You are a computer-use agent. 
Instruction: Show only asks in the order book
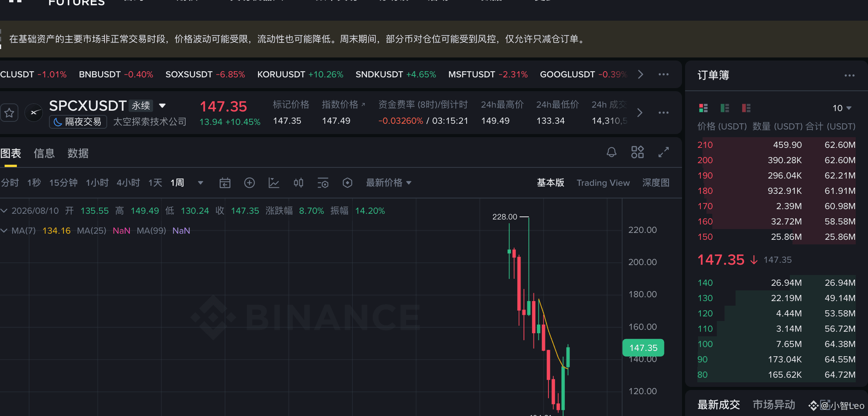click(x=746, y=108)
